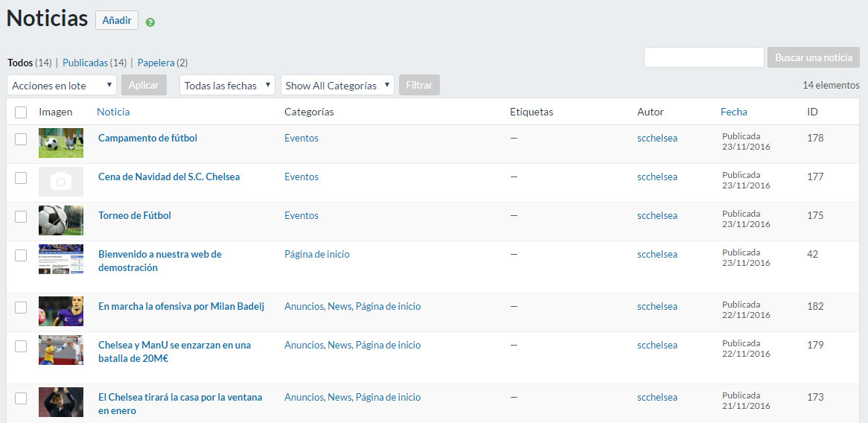This screenshot has height=423, width=868.
Task: Click the Filtrar button
Action: tap(419, 86)
